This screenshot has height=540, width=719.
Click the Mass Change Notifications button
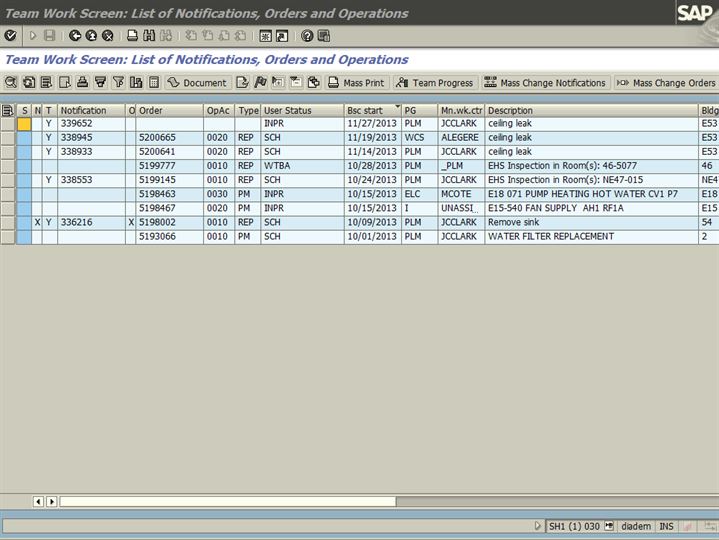click(x=545, y=82)
